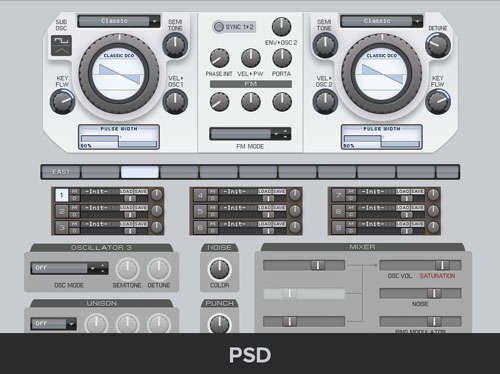The image size is (500, 374).
Task: Click LOAD on preset slot 2
Action: tap(126, 208)
